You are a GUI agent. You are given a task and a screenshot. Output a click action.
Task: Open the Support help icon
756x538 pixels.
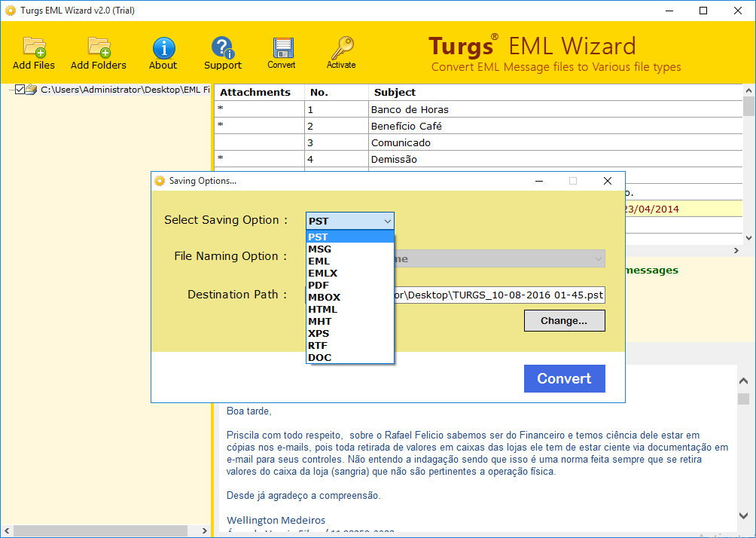pyautogui.click(x=222, y=47)
